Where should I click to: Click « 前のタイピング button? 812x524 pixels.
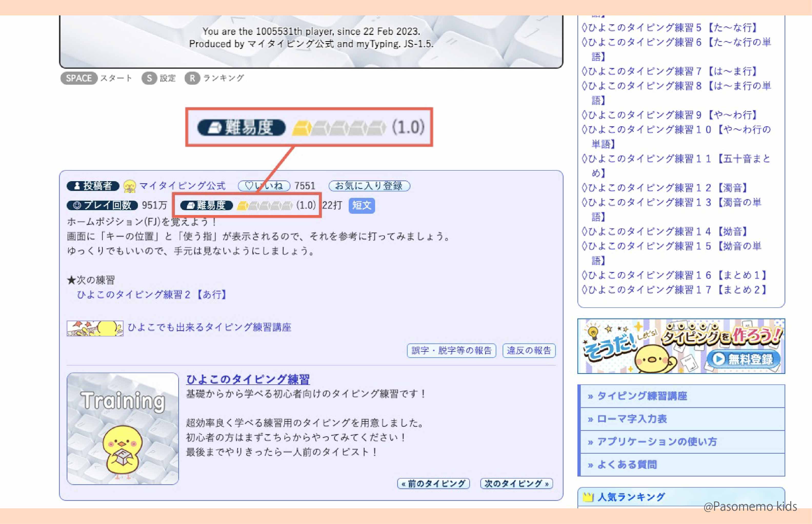point(433,483)
